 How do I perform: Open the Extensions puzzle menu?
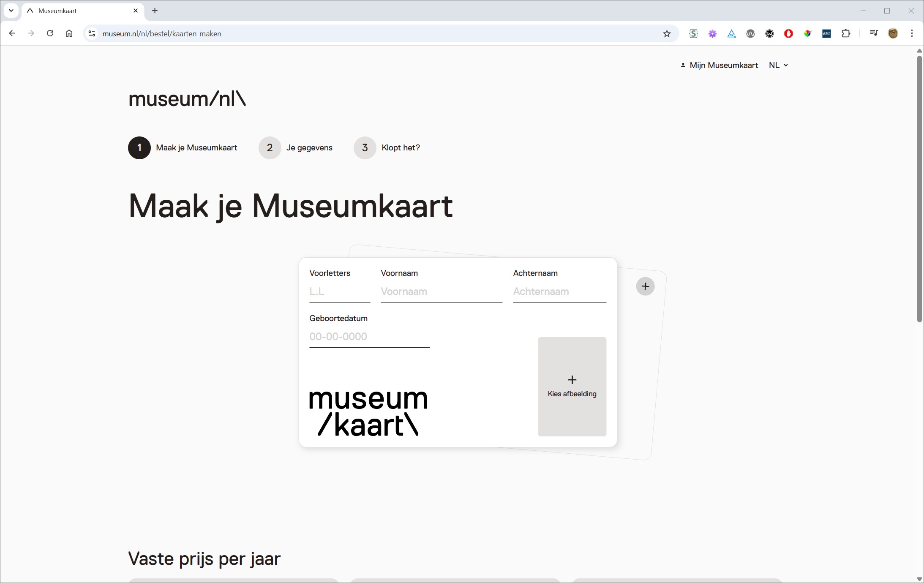click(x=846, y=33)
